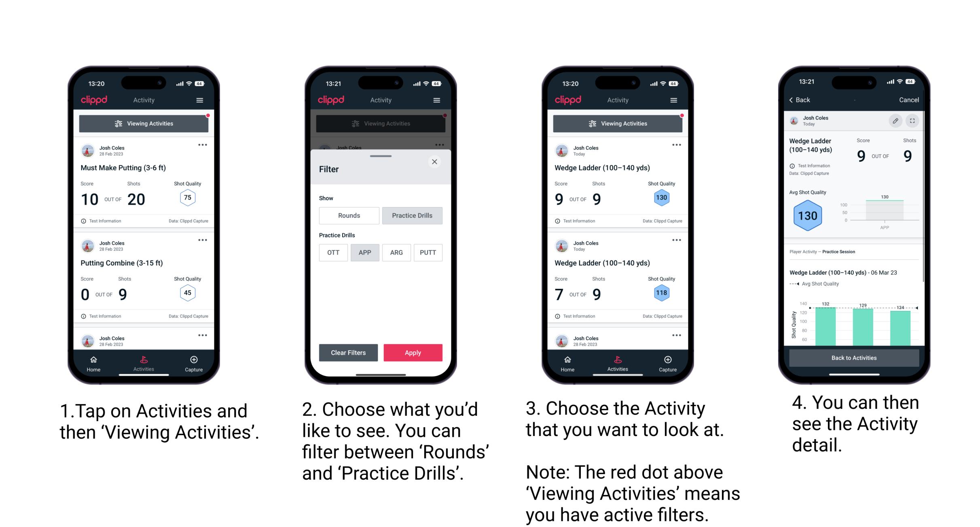Tap Apply to confirm selected filters
Screen dimensions: 980x527
pos(413,352)
